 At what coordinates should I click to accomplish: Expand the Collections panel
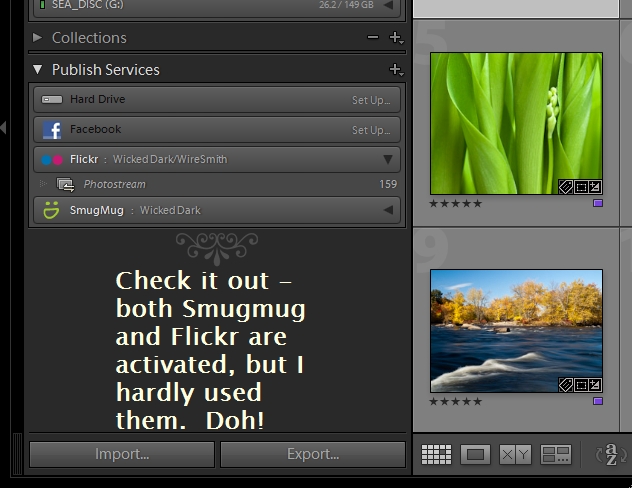(x=38, y=38)
